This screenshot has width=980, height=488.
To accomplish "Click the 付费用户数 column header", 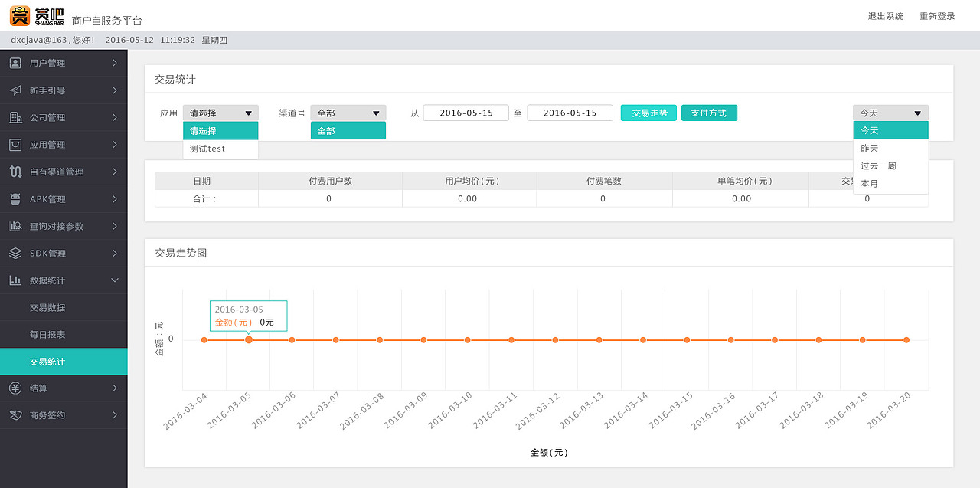I will point(330,181).
